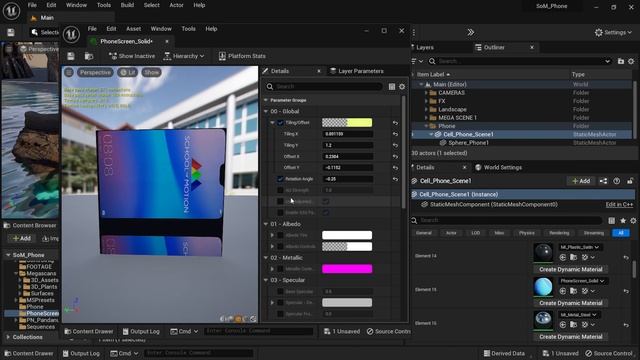Click the Outliner search field

(519, 61)
